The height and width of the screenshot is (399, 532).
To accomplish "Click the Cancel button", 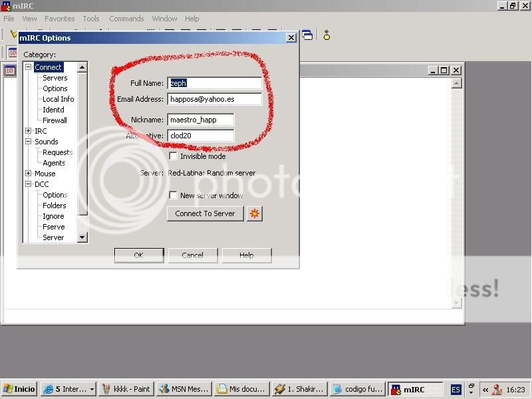I will 192,255.
